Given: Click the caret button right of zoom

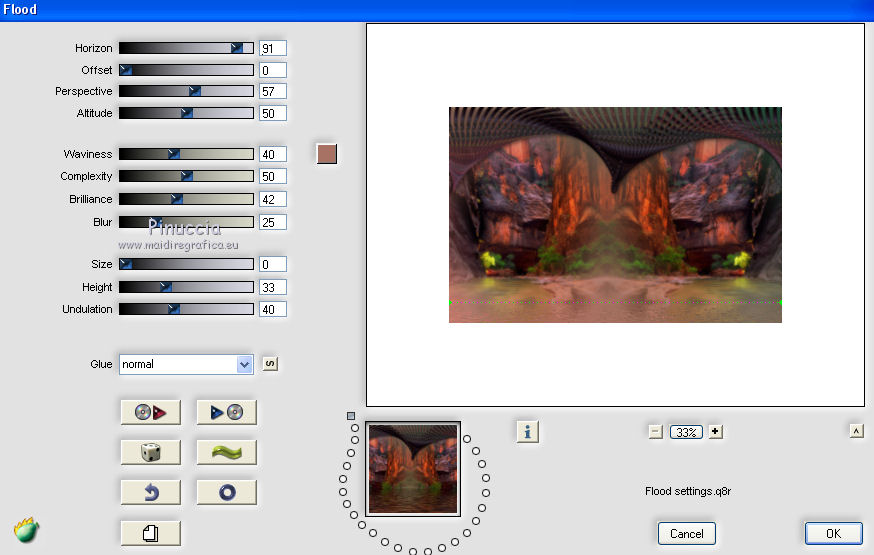Looking at the screenshot, I should pos(856,431).
